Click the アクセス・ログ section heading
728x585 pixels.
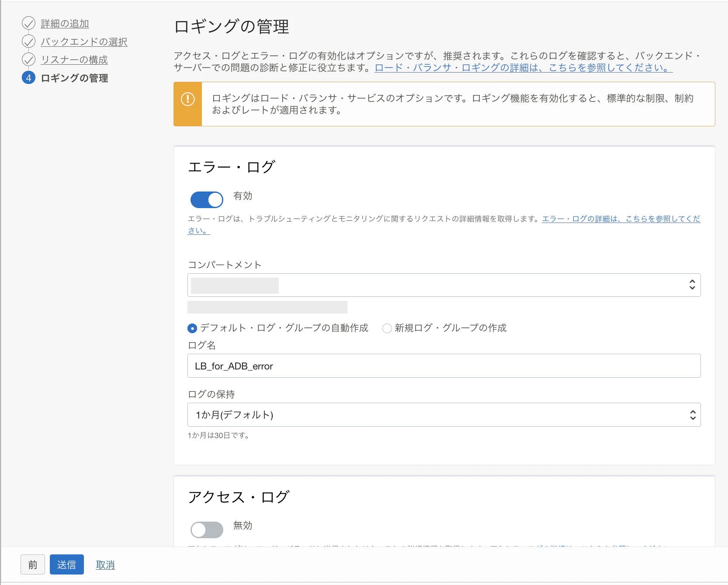(239, 497)
